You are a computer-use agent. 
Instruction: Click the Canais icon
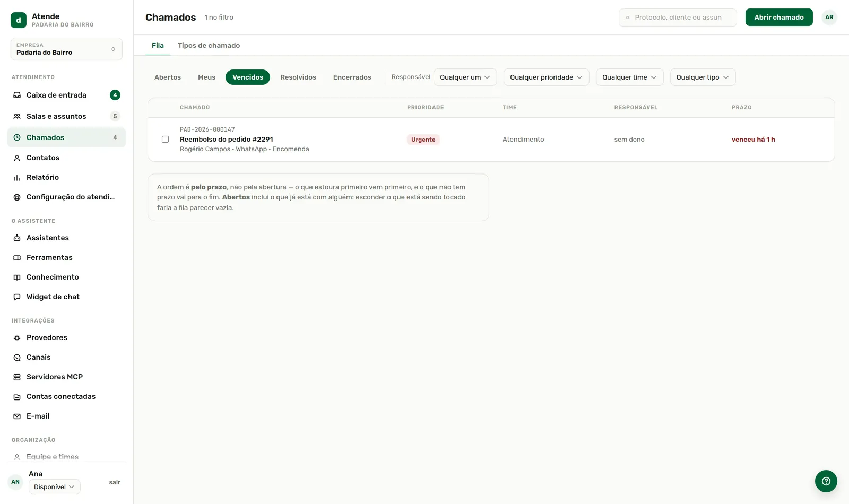[17, 357]
